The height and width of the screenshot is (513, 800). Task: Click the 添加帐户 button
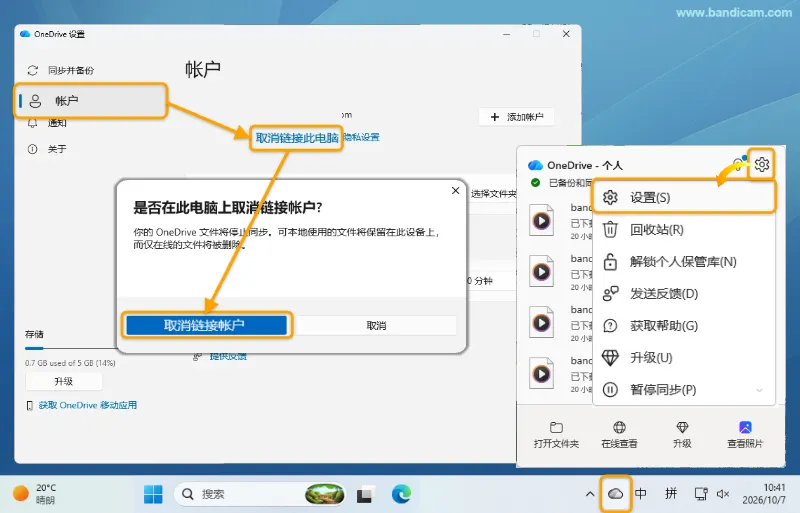[x=516, y=117]
